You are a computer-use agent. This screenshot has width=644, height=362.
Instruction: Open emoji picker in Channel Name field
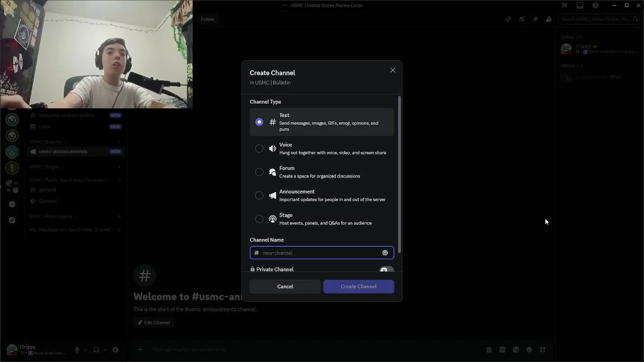[x=385, y=253]
